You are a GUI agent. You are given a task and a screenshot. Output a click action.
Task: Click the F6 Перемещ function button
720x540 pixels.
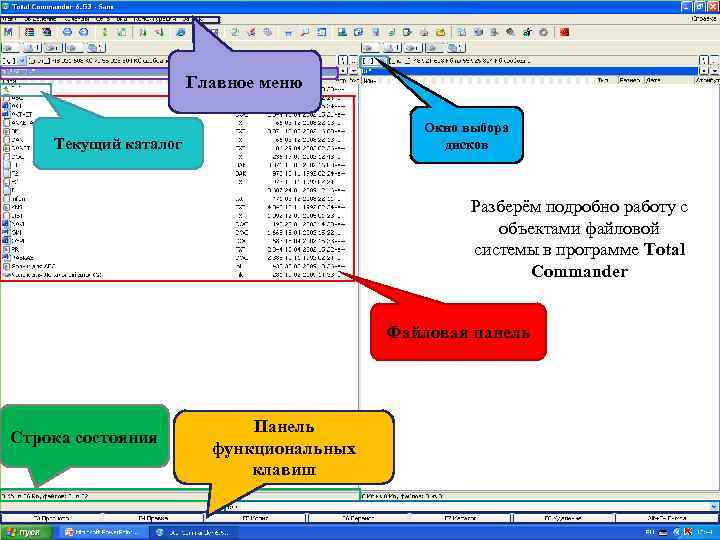pos(358,518)
